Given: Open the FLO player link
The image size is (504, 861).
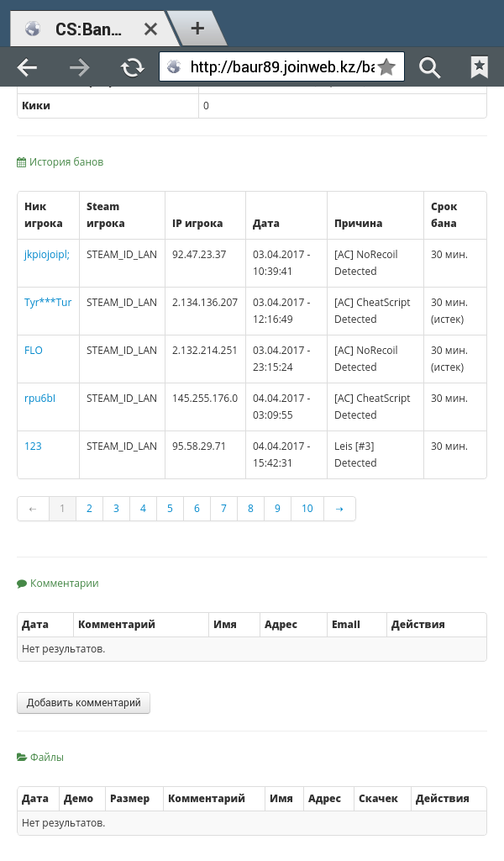Looking at the screenshot, I should point(34,350).
